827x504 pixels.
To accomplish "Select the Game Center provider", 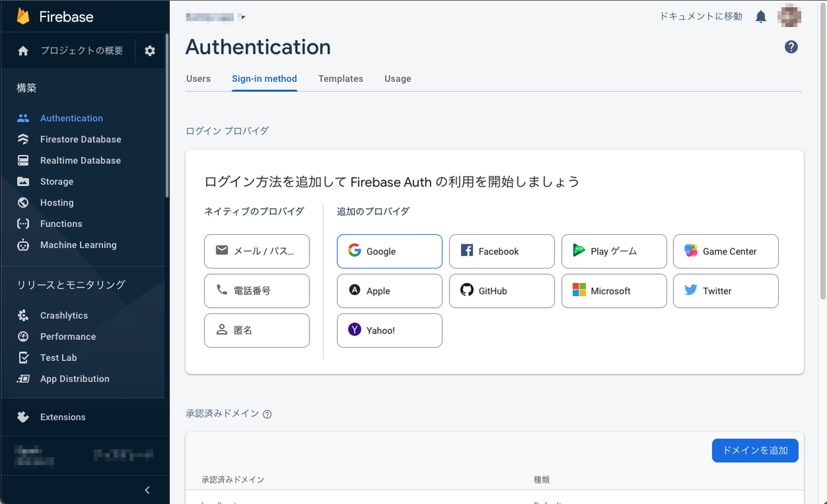I will click(x=726, y=251).
